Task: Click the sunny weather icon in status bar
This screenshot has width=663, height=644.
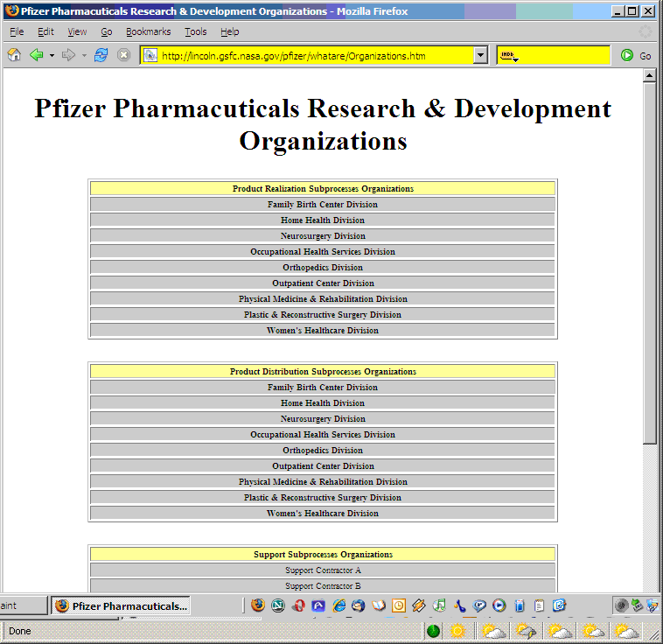Action: pyautogui.click(x=457, y=631)
